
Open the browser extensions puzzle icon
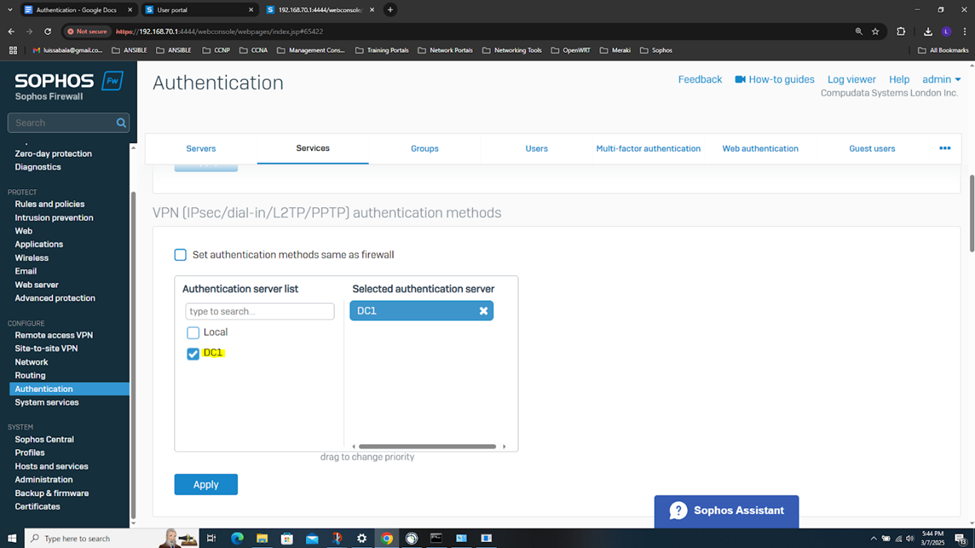[x=900, y=31]
